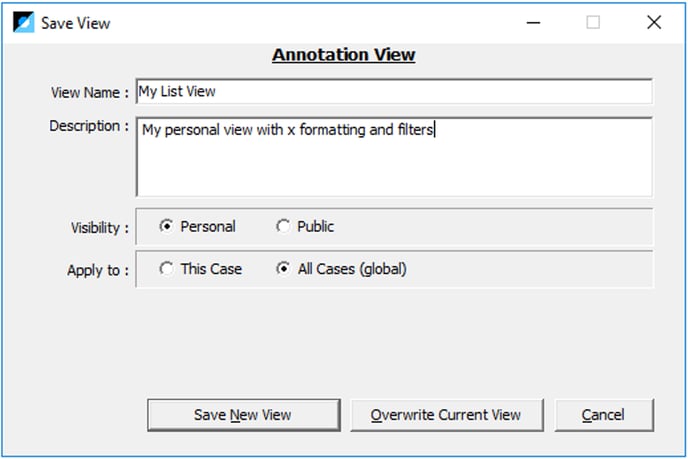This screenshot has height=459, width=688.
Task: Maximize the Save View window
Action: [593, 22]
